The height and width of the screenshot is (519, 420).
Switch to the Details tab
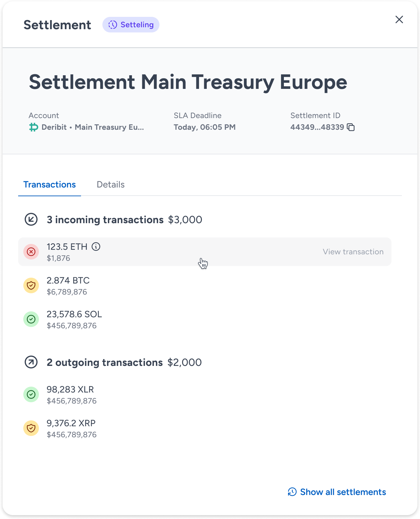tap(111, 185)
